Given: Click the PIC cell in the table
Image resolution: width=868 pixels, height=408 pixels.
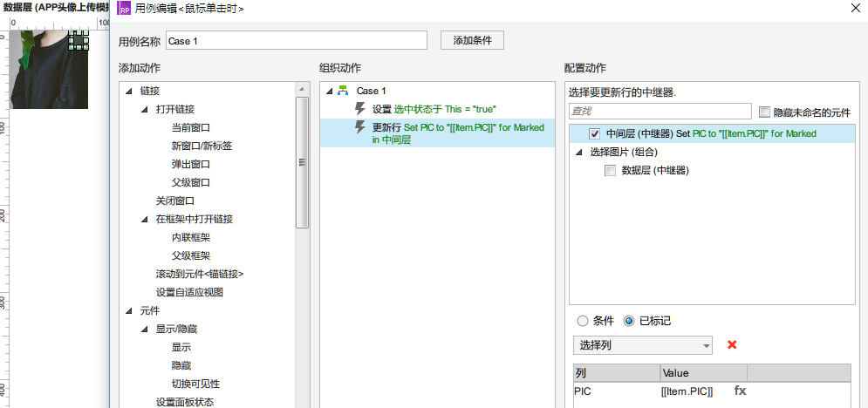Looking at the screenshot, I should click(616, 391).
